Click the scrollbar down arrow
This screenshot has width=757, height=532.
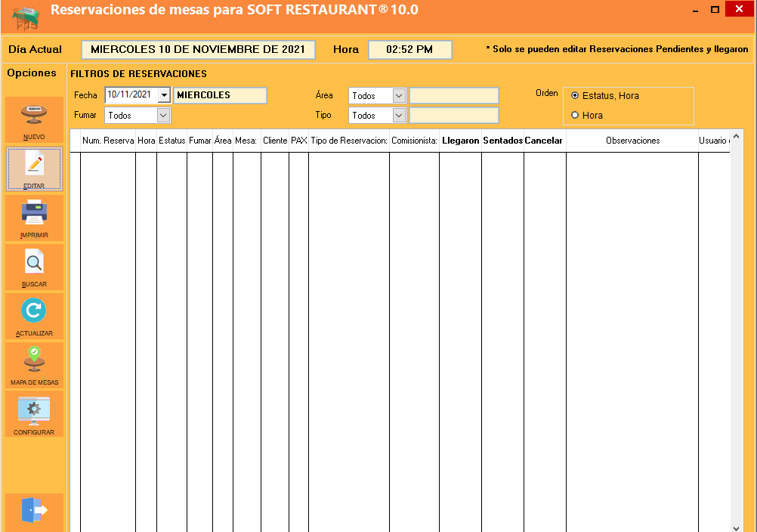click(737, 527)
